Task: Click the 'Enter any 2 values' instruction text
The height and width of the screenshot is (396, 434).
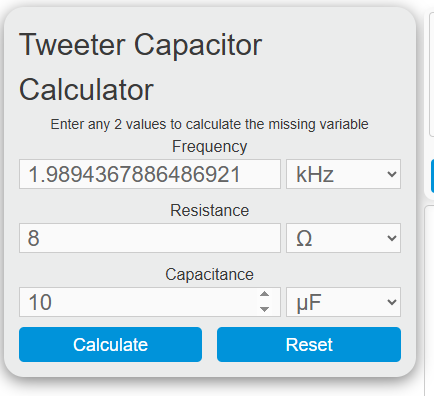Action: [x=209, y=124]
